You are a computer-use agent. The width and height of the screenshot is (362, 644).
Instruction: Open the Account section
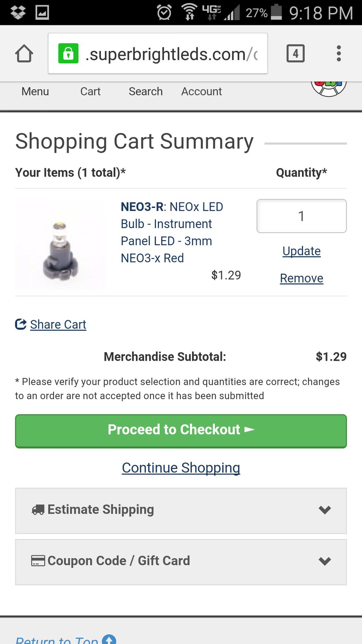pyautogui.click(x=201, y=91)
